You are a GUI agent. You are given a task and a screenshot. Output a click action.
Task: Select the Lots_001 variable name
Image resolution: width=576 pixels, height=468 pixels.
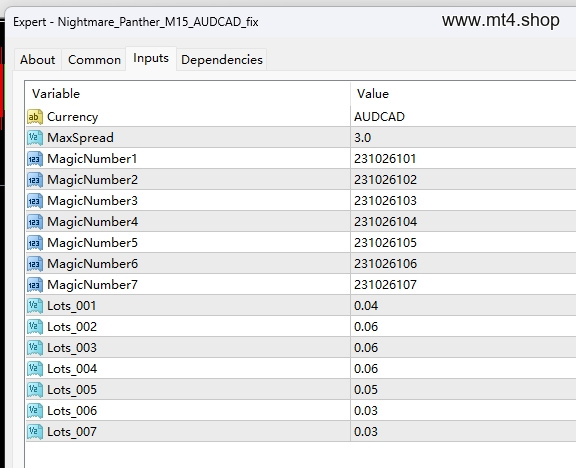[72, 306]
